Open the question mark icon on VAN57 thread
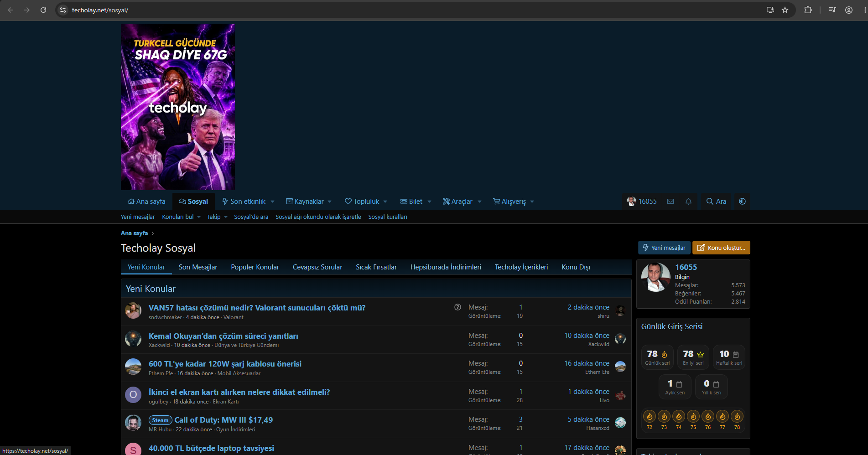 pos(457,307)
